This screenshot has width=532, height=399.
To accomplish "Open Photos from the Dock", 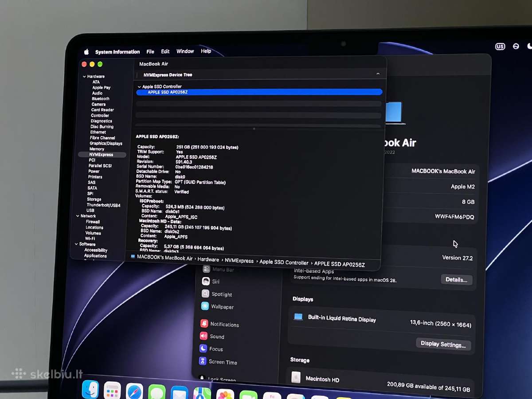I will click(225, 395).
